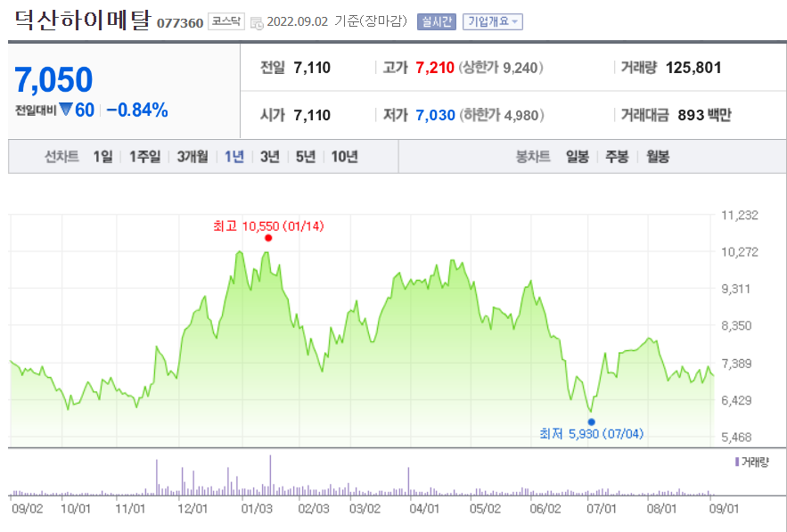Select the 1주일 line chart tab
This screenshot has height=532, width=787.
click(x=145, y=157)
